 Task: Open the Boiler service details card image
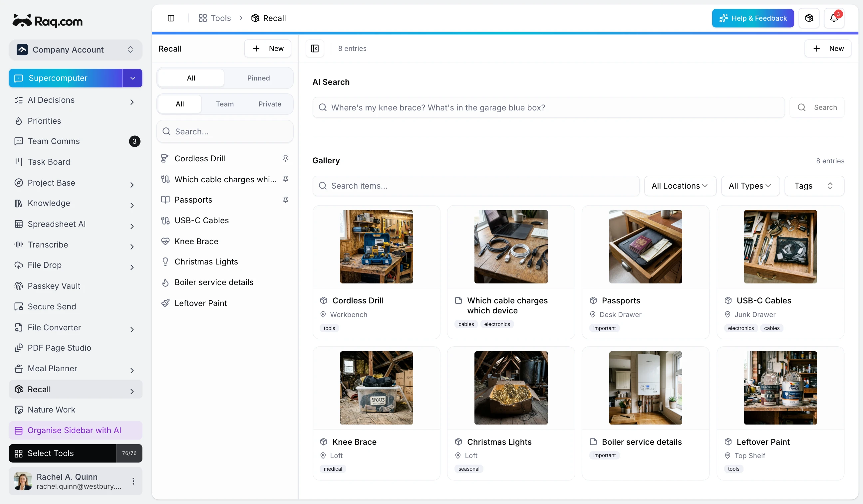click(x=645, y=388)
